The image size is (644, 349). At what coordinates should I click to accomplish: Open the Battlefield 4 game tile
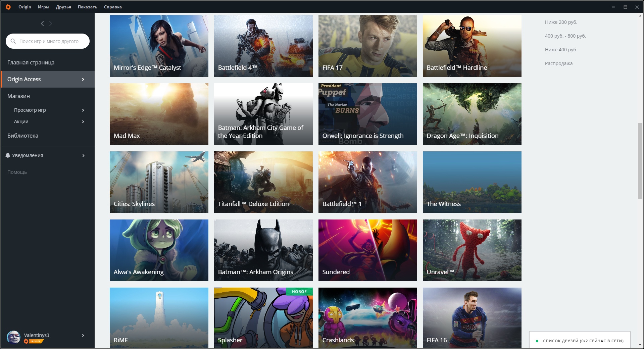[x=263, y=46]
